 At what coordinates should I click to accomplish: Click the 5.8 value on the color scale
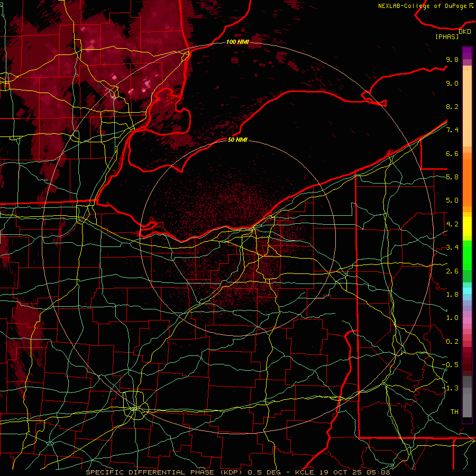point(452,177)
